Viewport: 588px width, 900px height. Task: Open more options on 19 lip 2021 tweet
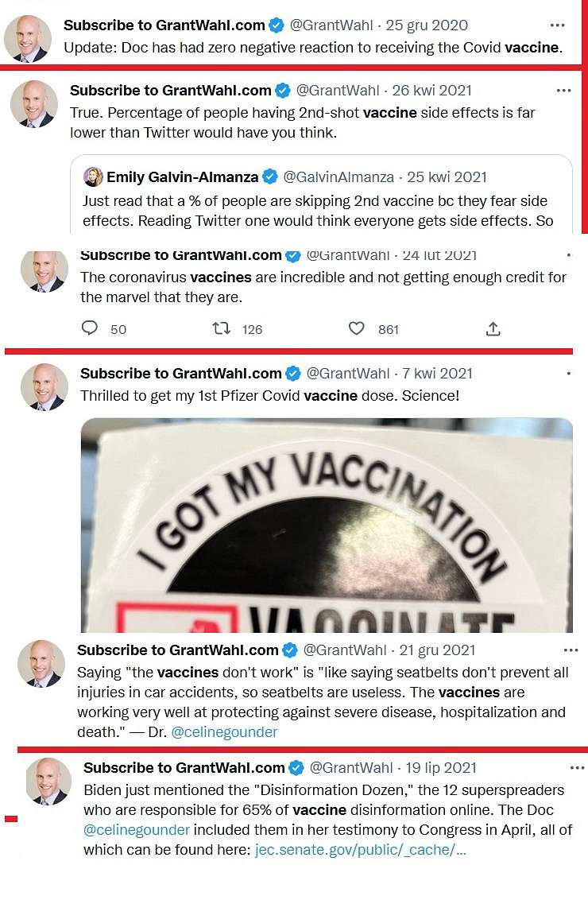coord(577,768)
